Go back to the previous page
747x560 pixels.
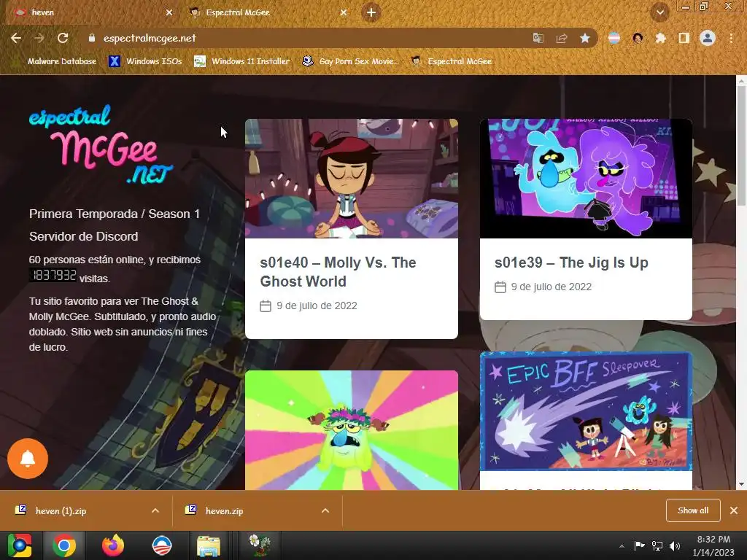coord(16,38)
